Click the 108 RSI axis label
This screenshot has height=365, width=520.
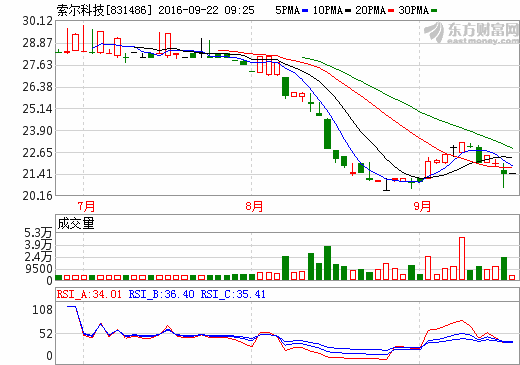point(42,310)
